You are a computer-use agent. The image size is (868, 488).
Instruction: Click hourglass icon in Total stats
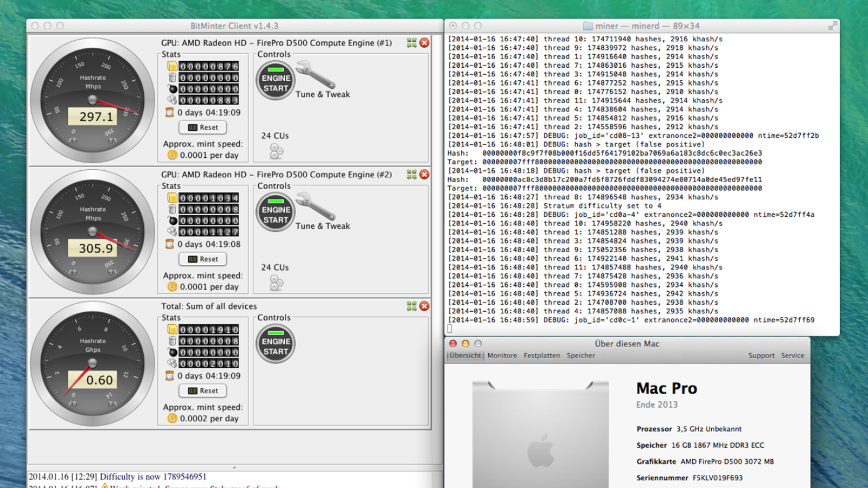tap(170, 376)
